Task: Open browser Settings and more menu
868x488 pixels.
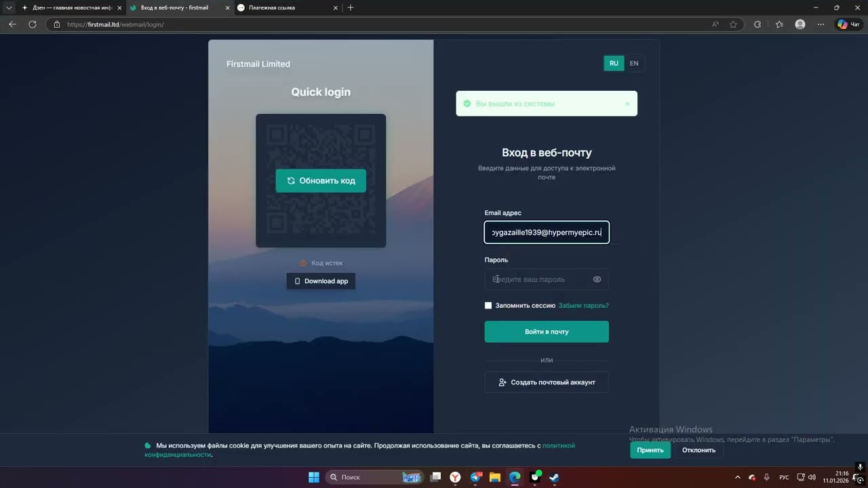Action: [821, 24]
